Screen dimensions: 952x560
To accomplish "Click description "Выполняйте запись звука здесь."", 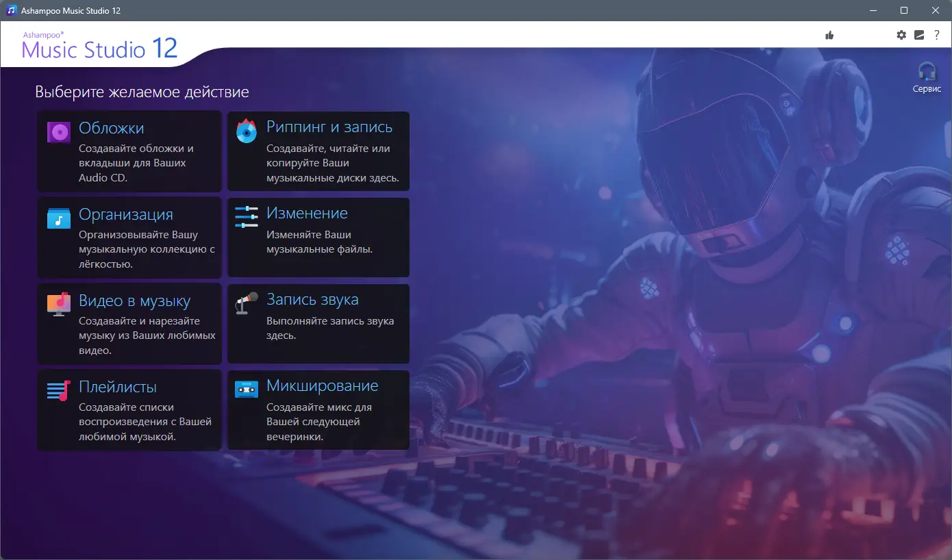I will pyautogui.click(x=330, y=328).
